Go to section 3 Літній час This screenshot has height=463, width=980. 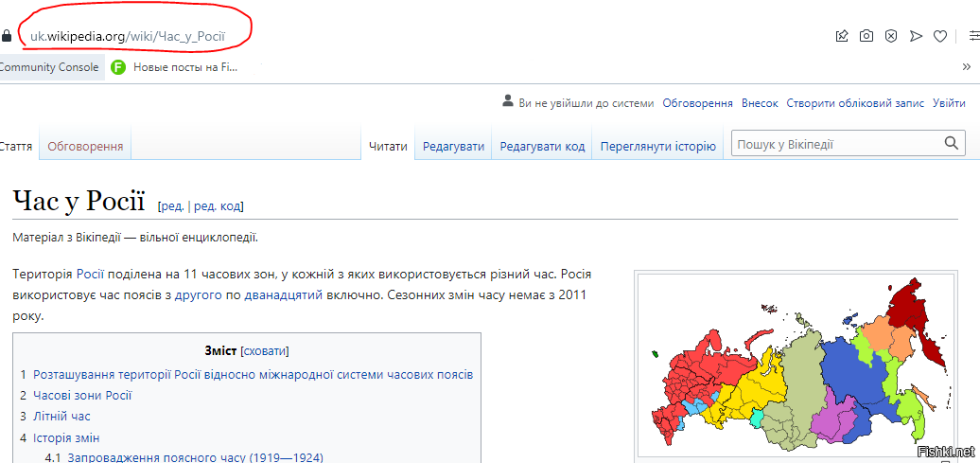coord(61,416)
